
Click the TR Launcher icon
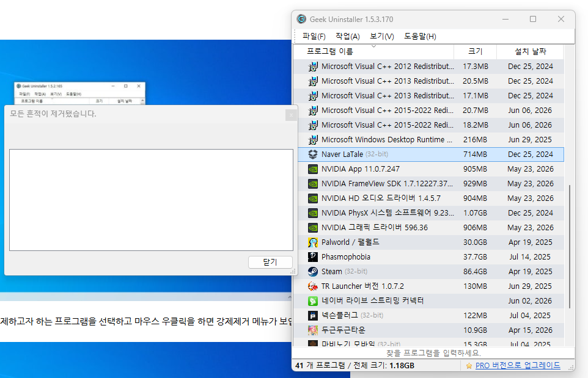(313, 286)
